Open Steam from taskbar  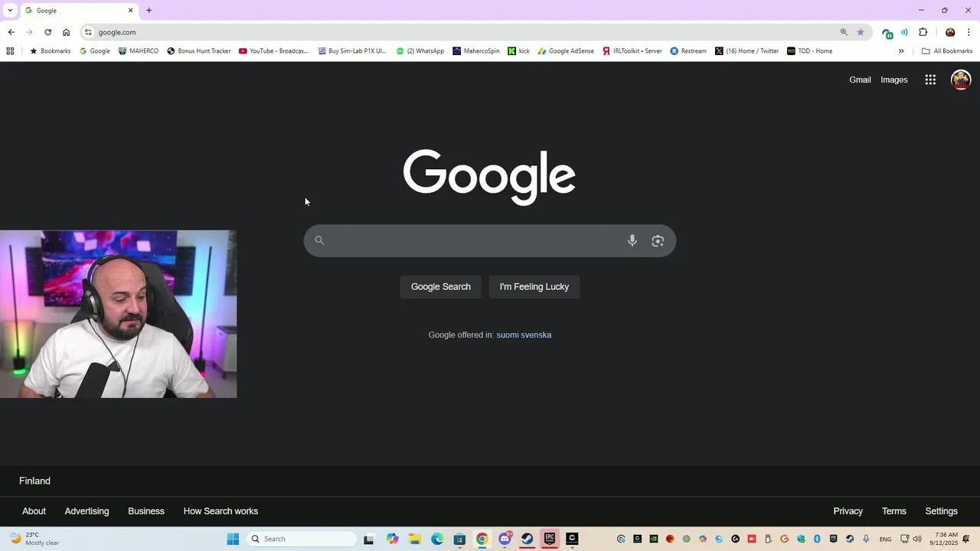(527, 539)
